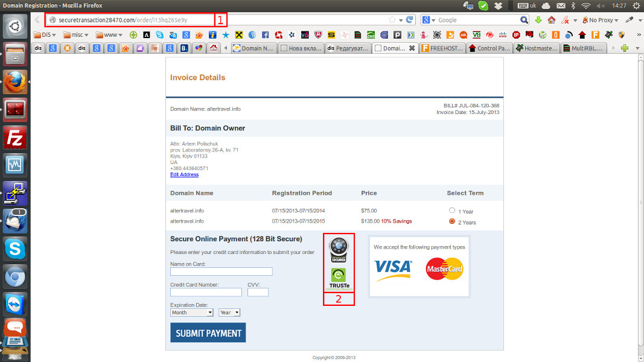Click the MasterCard logo
Image resolution: width=644 pixels, height=362 pixels.
[x=444, y=269]
